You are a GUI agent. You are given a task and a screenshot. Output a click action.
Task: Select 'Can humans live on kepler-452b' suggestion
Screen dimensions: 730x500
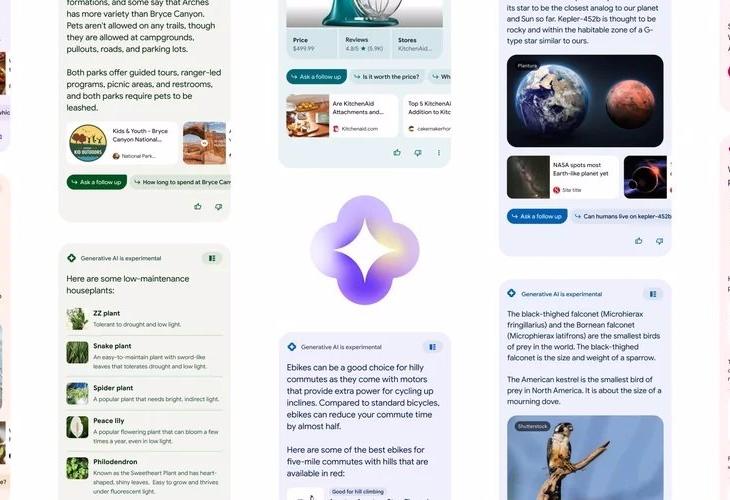622,216
